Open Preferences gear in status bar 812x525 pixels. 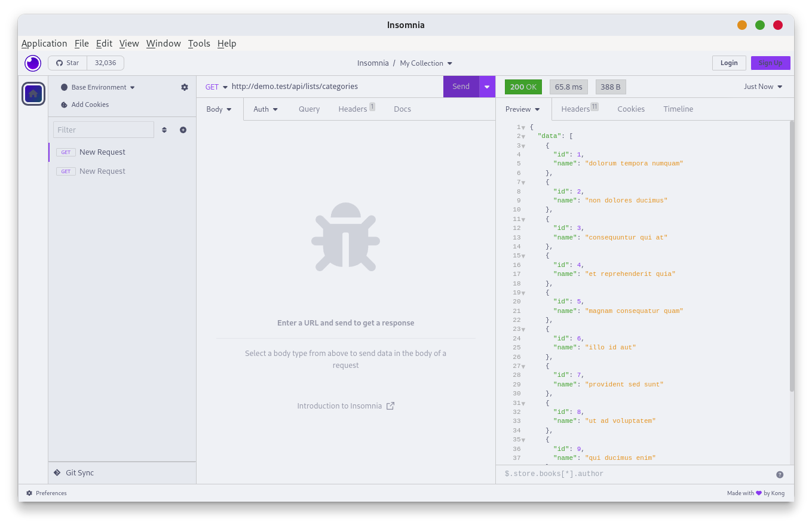[29, 493]
